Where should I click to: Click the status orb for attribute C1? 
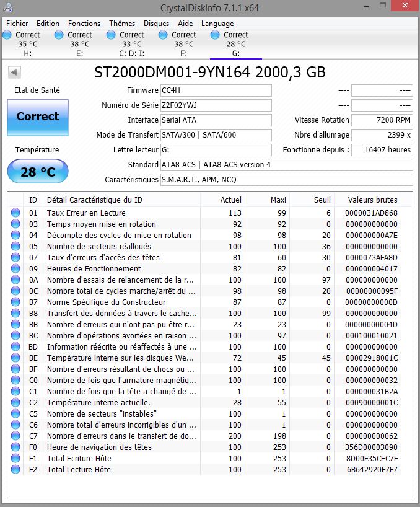pyautogui.click(x=15, y=391)
